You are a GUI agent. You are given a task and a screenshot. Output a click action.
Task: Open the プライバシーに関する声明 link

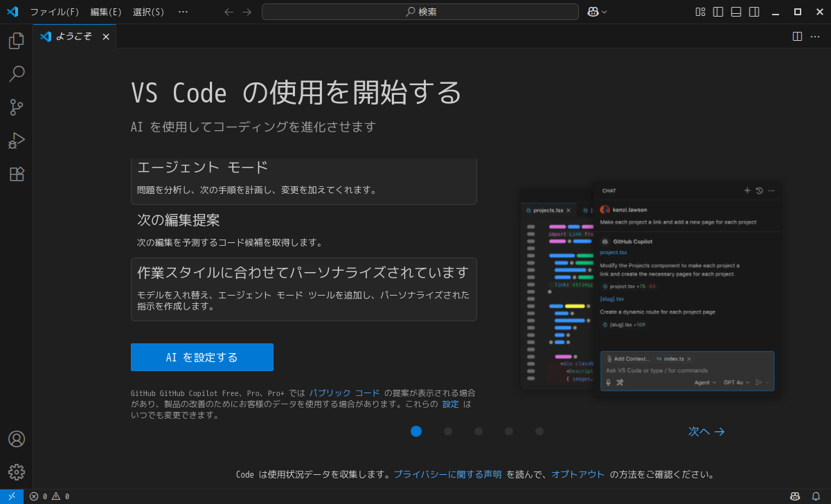[x=447, y=475]
